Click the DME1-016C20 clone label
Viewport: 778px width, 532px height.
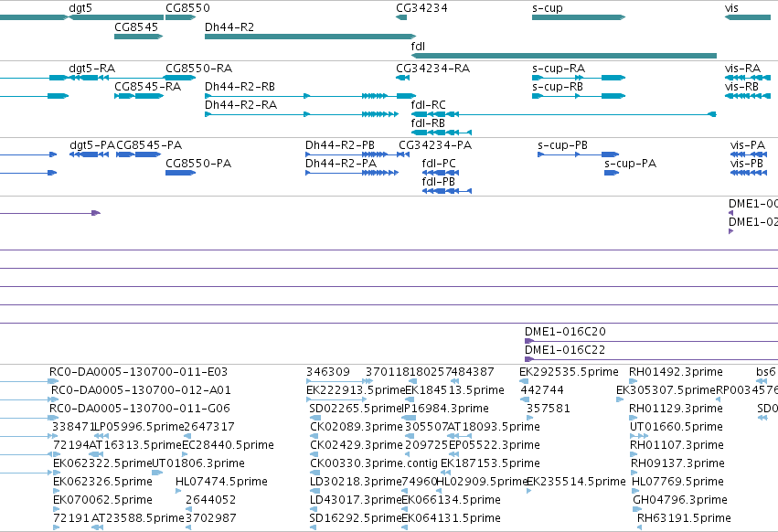click(x=565, y=332)
